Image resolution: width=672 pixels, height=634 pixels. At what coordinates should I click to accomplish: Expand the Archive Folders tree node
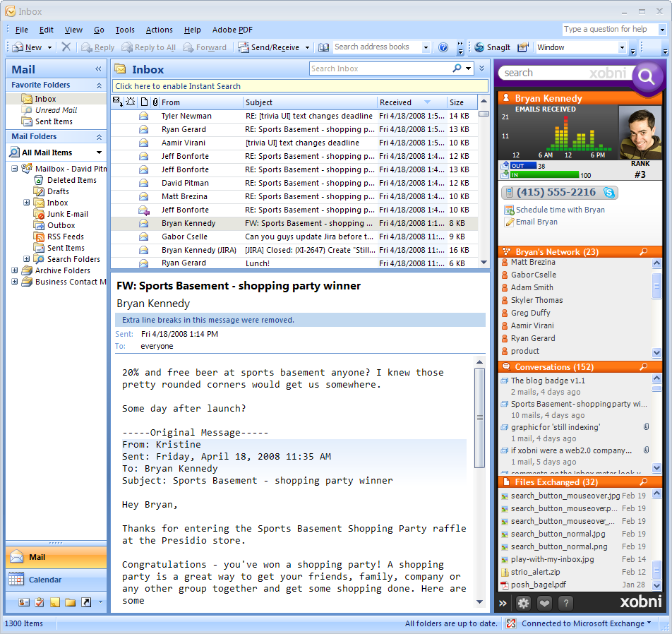[x=15, y=270]
